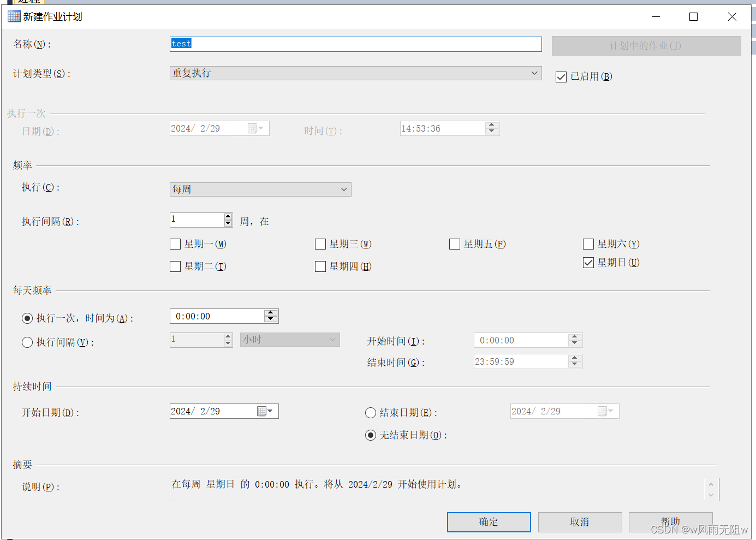Decrease the 结束时间 spinner value
This screenshot has width=756, height=540.
574,364
